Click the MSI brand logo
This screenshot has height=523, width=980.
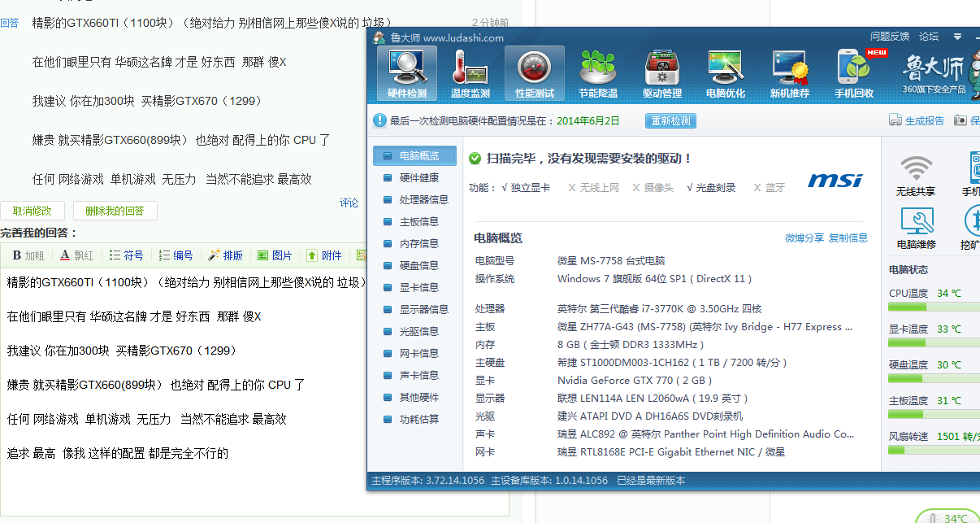[835, 180]
